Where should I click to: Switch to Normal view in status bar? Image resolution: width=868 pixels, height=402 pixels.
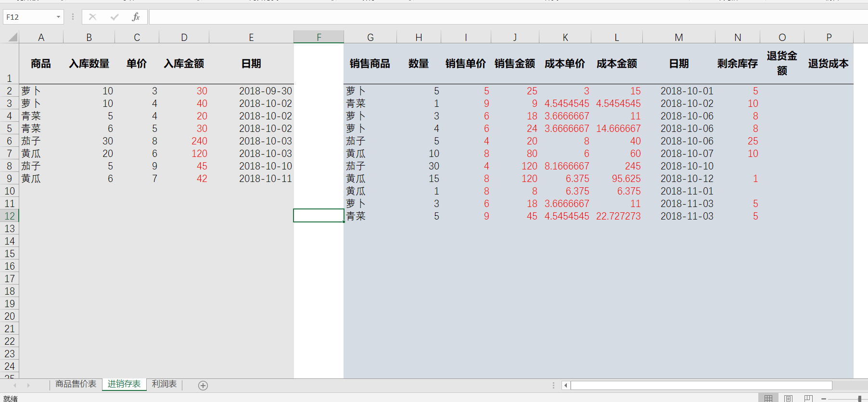pyautogui.click(x=768, y=398)
